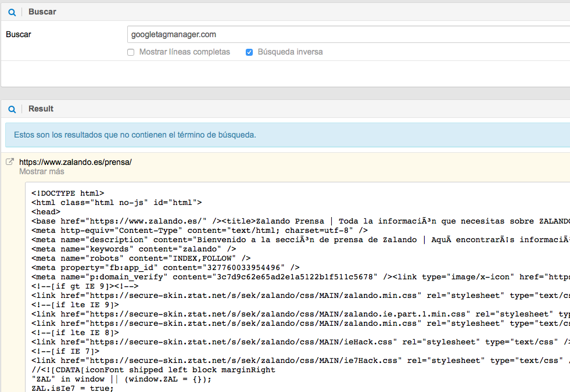This screenshot has height=392, width=570.
Task: Click the fb:app_id meta property line
Action: point(165,268)
